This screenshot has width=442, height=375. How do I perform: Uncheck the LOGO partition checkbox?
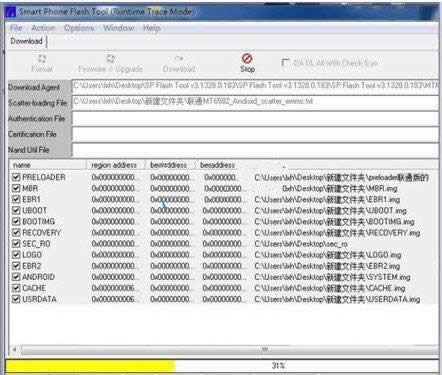16,255
